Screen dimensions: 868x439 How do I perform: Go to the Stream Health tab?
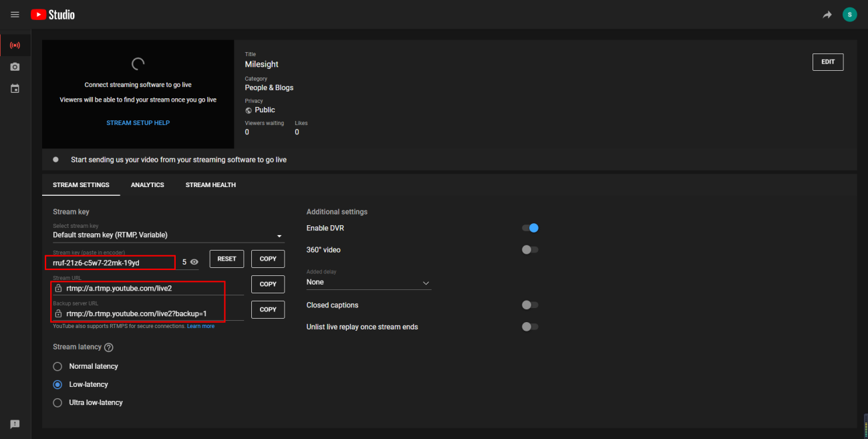click(210, 185)
